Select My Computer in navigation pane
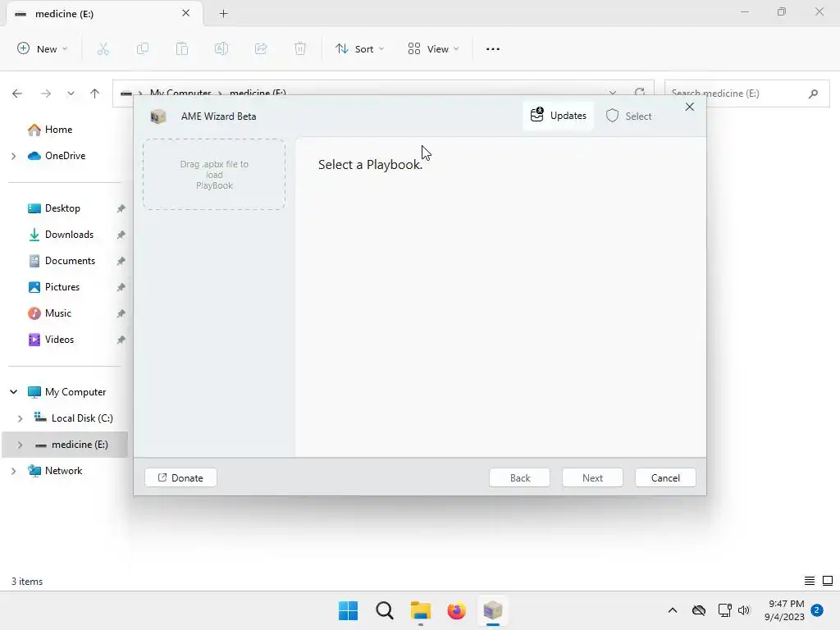The image size is (840, 630). point(75,391)
